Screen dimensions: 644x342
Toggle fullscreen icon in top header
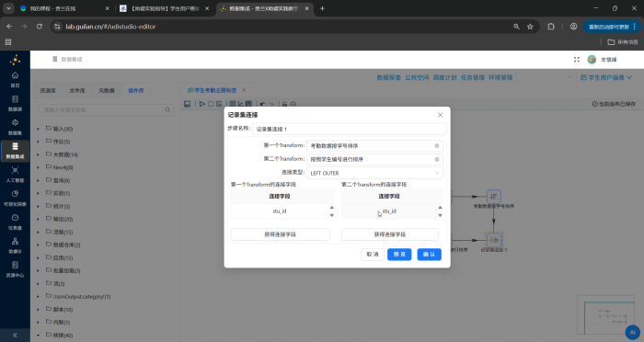point(577,60)
